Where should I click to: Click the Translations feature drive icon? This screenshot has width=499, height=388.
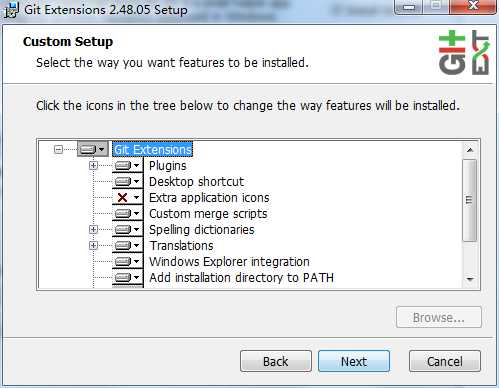(127, 245)
